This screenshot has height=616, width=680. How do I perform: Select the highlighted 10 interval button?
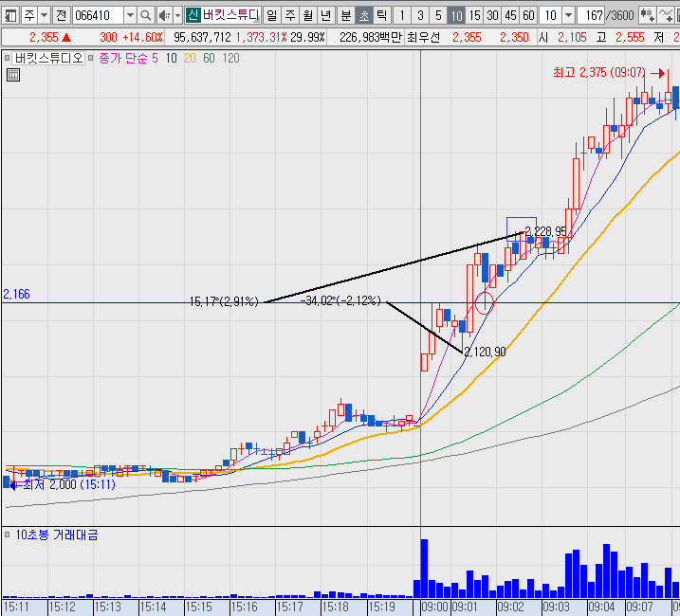456,16
